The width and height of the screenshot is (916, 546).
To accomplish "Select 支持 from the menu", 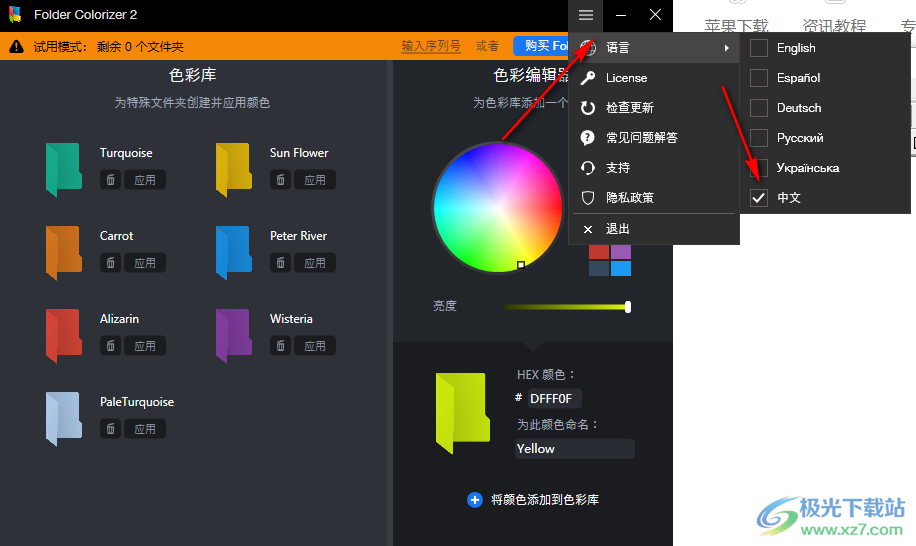I will coord(654,168).
